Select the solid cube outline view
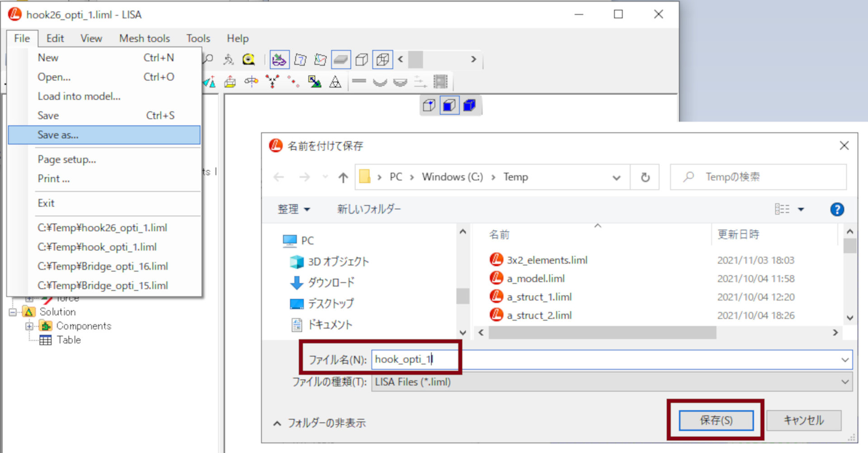This screenshot has height=453, width=868. click(362, 59)
